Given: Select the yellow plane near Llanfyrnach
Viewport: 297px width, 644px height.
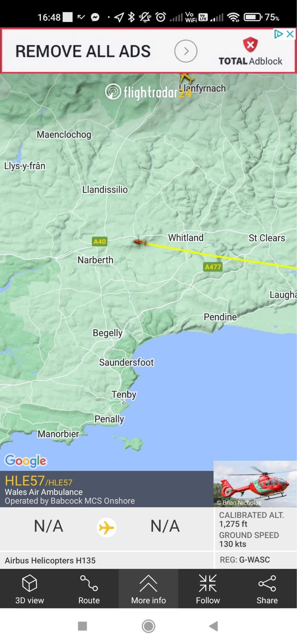Looking at the screenshot, I should tap(186, 78).
